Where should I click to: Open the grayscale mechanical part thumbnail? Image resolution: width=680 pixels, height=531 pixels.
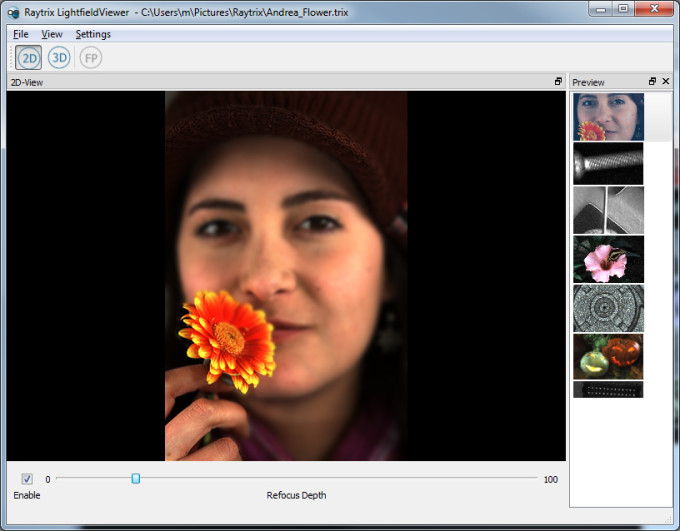(608, 209)
